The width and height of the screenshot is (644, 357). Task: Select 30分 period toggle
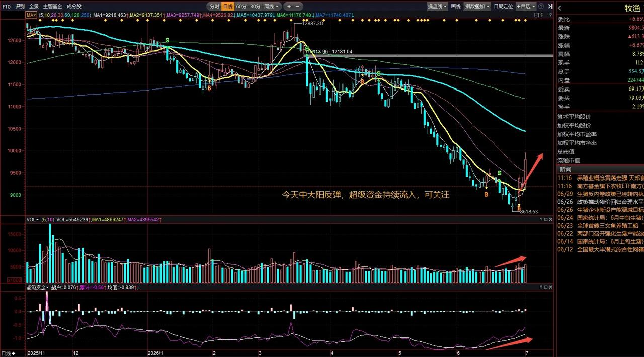[x=255, y=6]
